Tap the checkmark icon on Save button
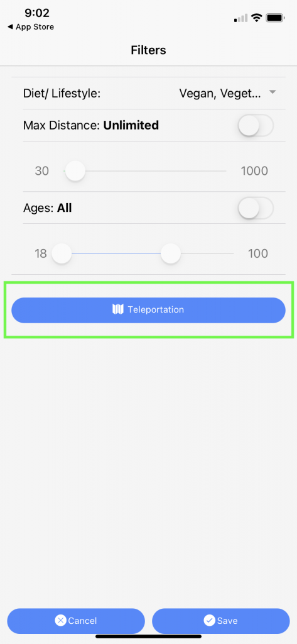 [x=210, y=620]
